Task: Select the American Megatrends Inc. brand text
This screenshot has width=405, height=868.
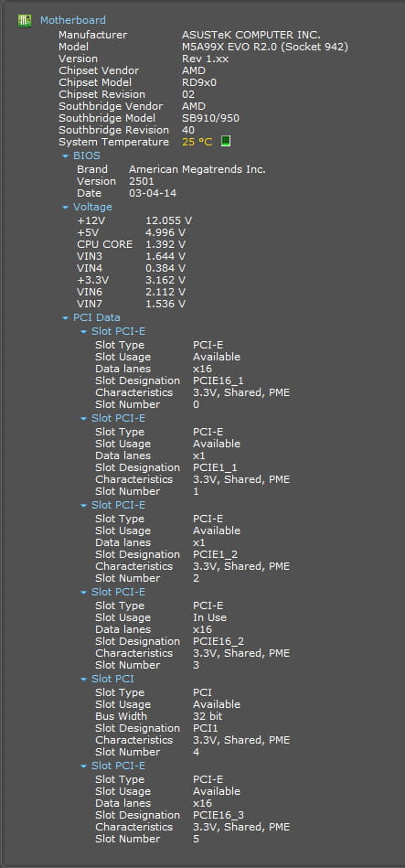Action: tap(197, 169)
